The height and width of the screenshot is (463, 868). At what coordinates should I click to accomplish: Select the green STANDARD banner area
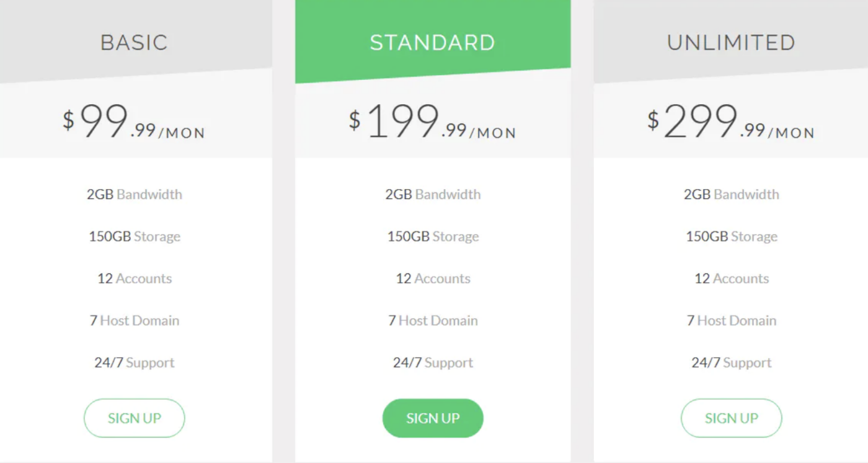pyautogui.click(x=433, y=37)
